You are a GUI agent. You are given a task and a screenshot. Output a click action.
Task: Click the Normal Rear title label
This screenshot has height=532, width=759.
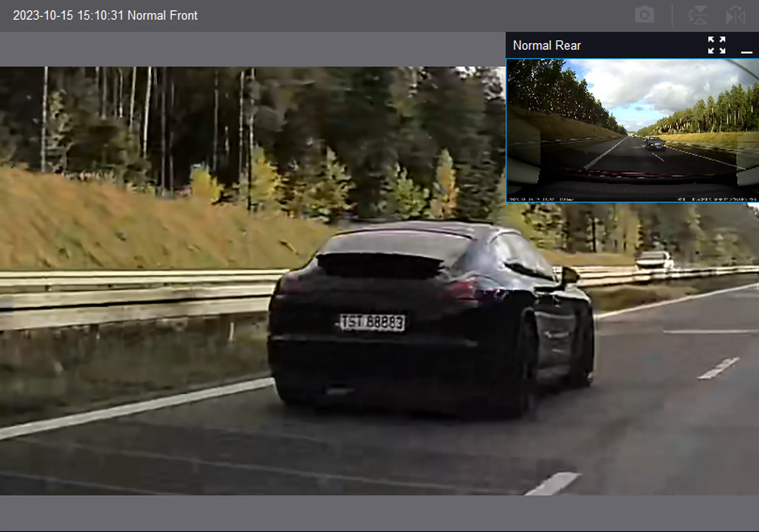(x=546, y=46)
